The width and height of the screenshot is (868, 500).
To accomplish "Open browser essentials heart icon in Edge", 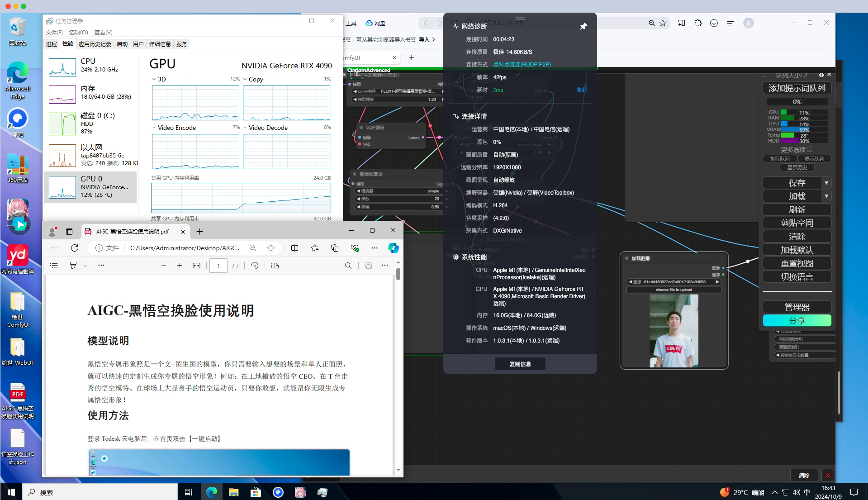I will click(355, 248).
